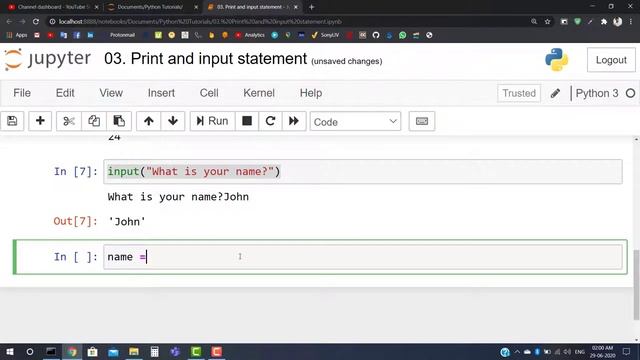Paste cells below with the clipboard icon
The height and width of the screenshot is (360, 640).
[x=119, y=121]
